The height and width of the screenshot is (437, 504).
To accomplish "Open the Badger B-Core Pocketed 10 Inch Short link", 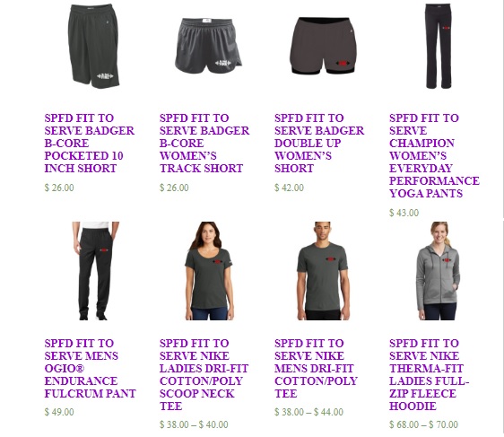I will click(90, 143).
